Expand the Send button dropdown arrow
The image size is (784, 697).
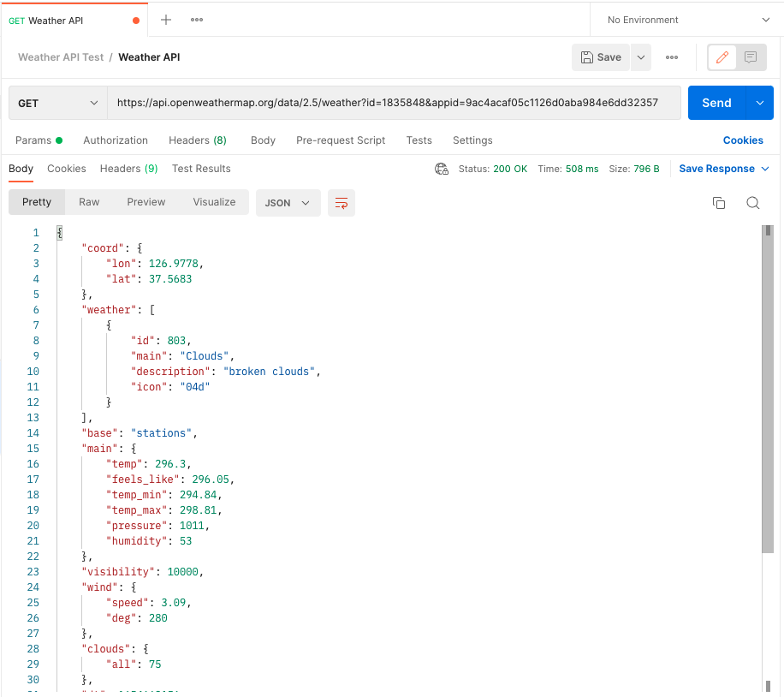pos(759,103)
